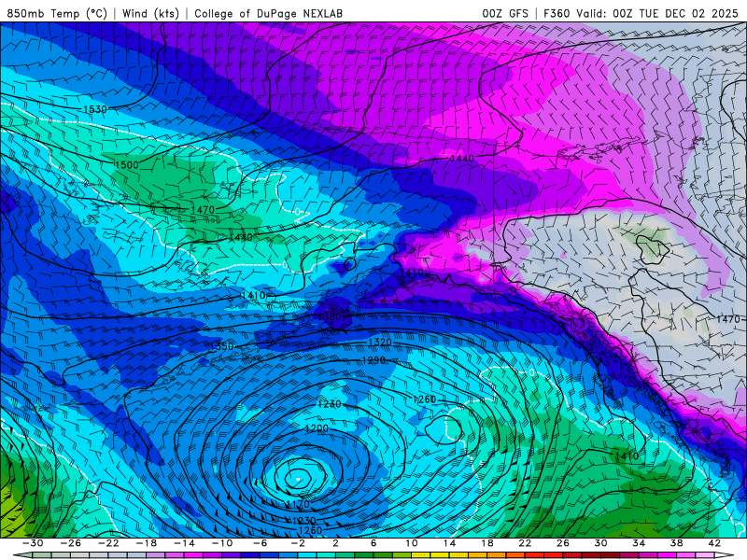Click the -6 color bar tick label
Screen dimensions: 747x560
click(260, 543)
